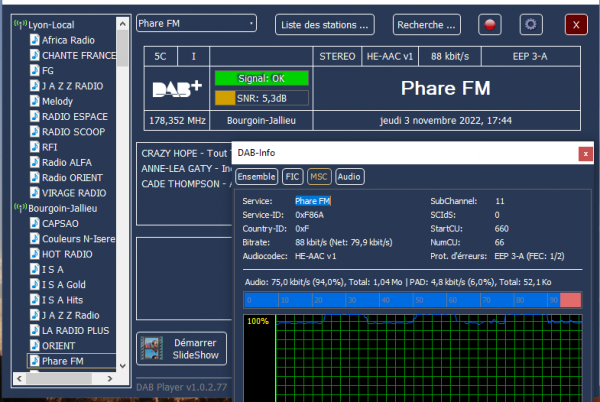The height and width of the screenshot is (402, 600).
Task: Click the music note icon beside RFI
Action: coord(35,147)
